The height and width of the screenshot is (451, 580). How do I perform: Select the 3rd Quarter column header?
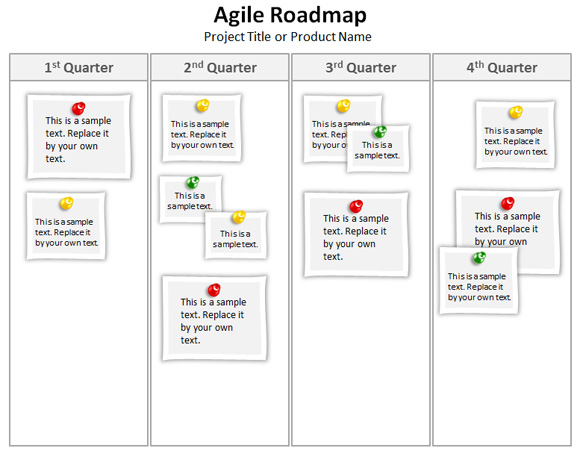361,67
